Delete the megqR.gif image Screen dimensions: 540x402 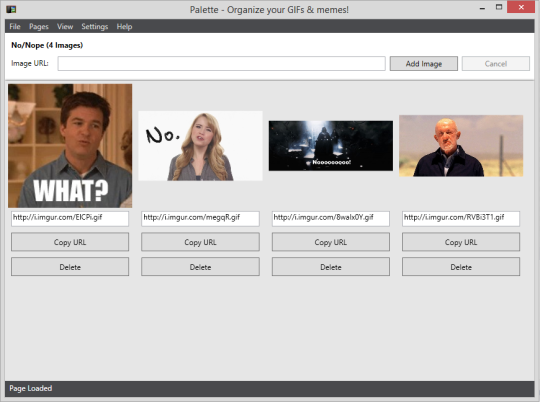tap(200, 267)
